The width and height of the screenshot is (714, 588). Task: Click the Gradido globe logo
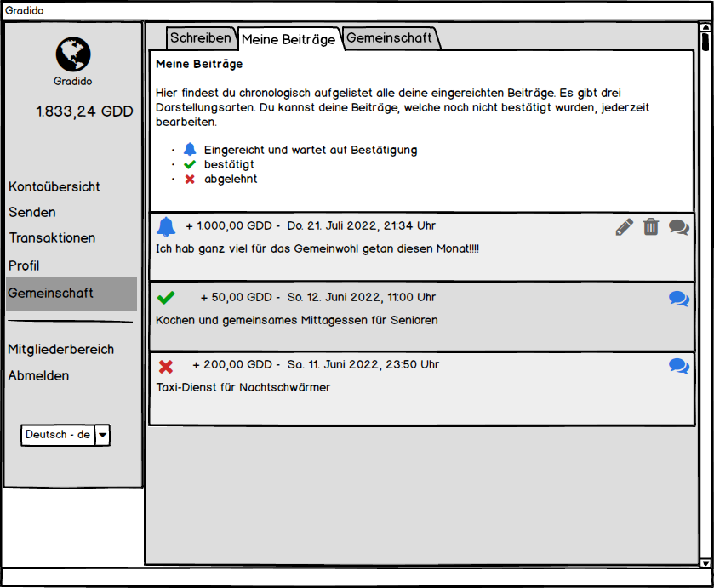tap(73, 54)
